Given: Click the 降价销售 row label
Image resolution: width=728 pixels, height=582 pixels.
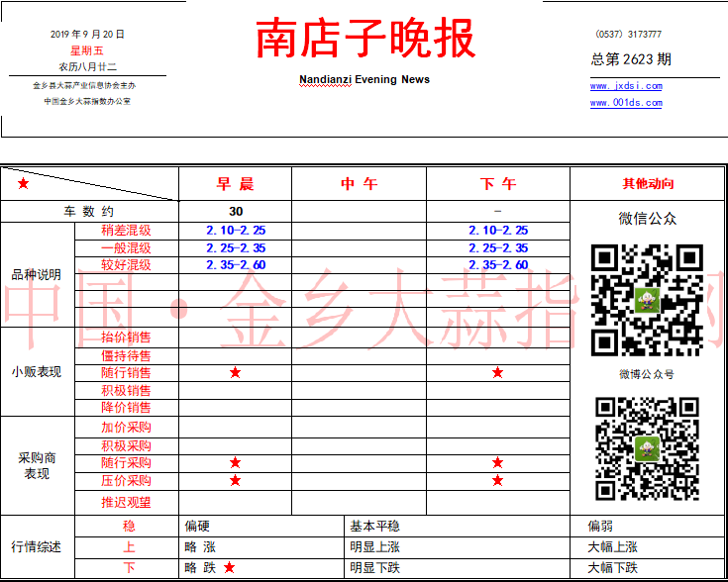Looking at the screenshot, I should tap(127, 408).
